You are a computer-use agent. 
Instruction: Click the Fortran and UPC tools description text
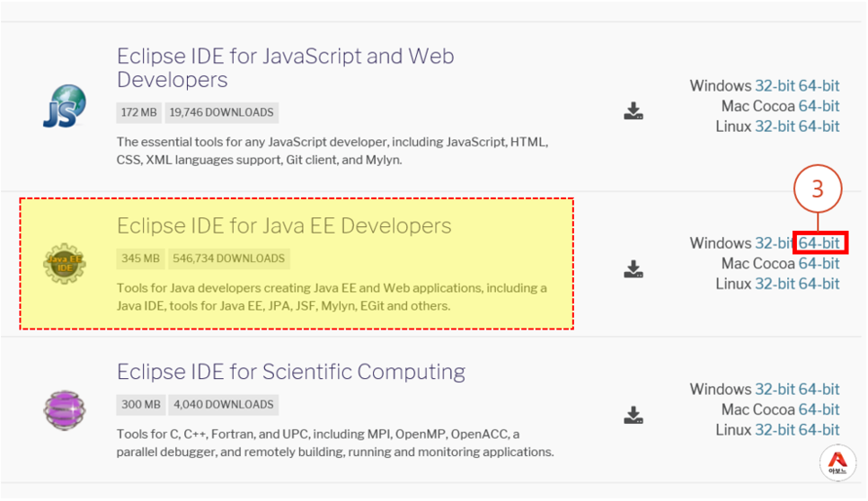[335, 443]
